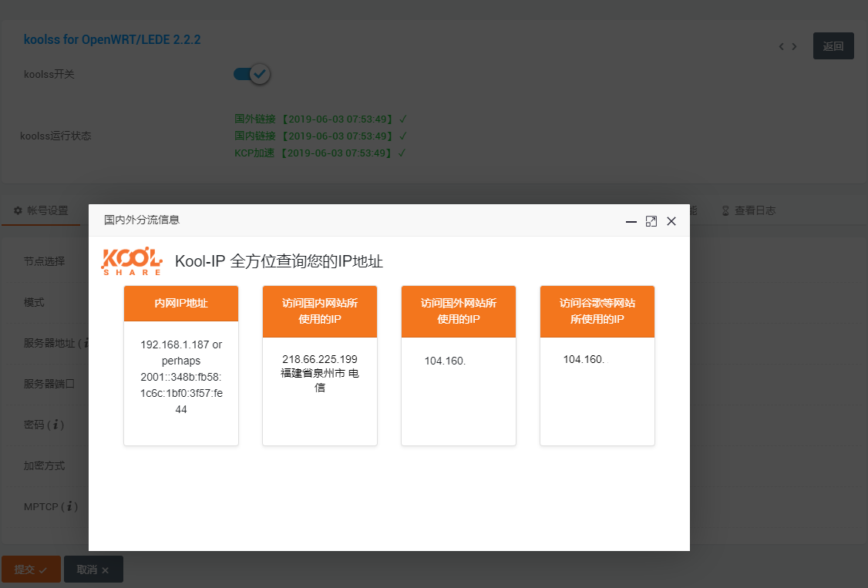The height and width of the screenshot is (588, 868).
Task: Click the 返回 back button
Action: [x=833, y=46]
